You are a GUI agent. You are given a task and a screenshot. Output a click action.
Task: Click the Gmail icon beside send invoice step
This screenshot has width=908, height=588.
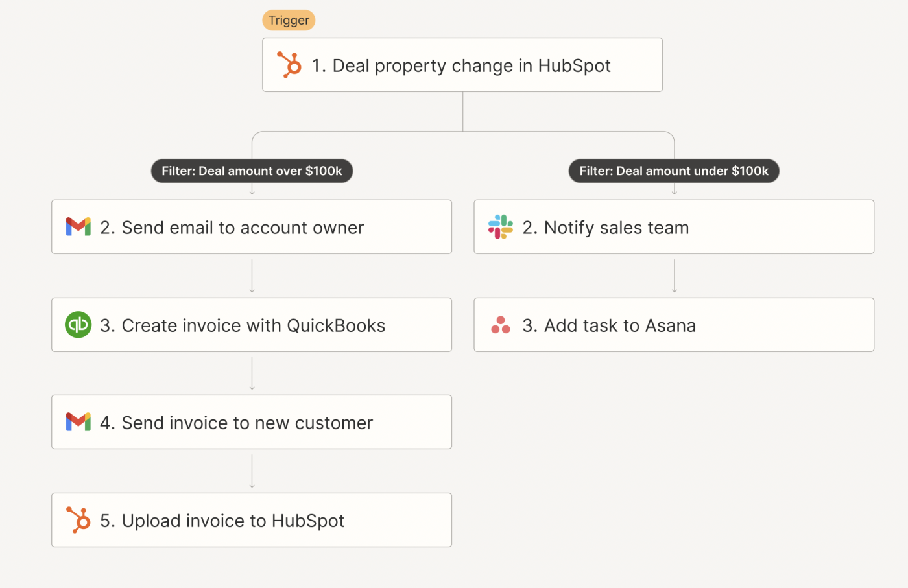click(78, 422)
